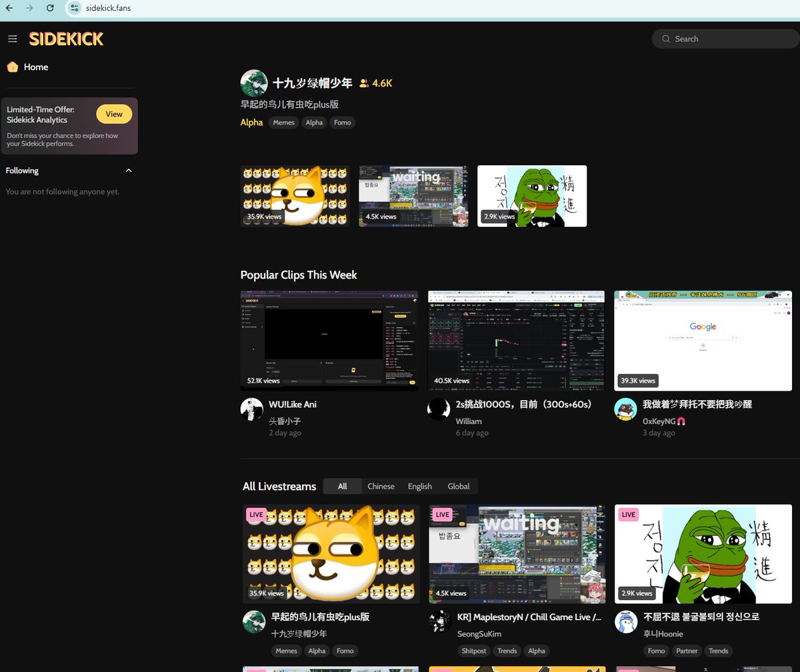
Task: Open KR] MaplestoryN Chill Game Live title
Action: tap(529, 617)
